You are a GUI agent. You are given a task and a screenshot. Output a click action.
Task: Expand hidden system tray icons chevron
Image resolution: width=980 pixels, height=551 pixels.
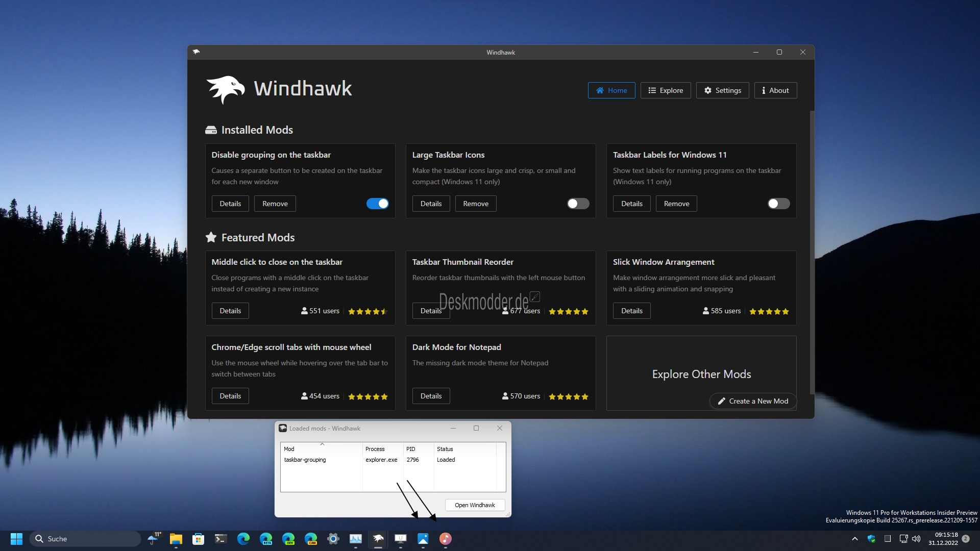point(855,539)
